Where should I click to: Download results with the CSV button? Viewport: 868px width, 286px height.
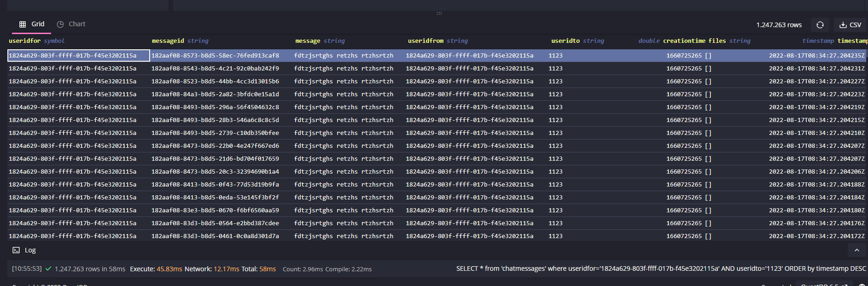850,25
